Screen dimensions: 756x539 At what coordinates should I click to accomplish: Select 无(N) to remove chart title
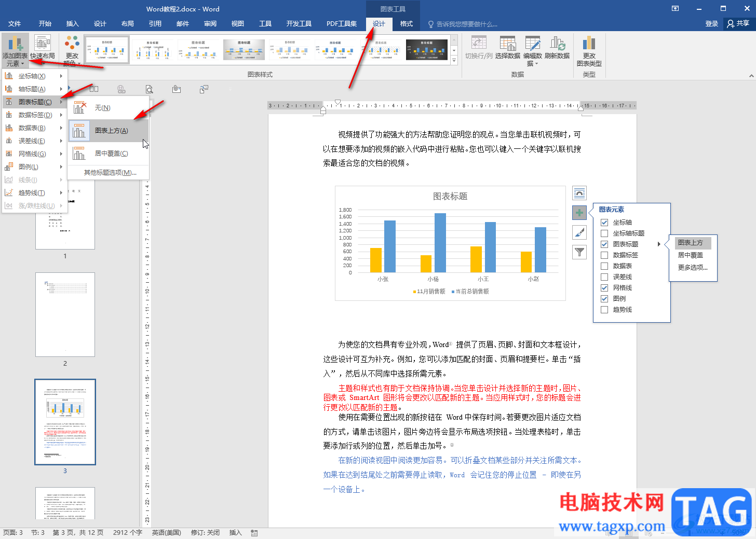tap(109, 108)
